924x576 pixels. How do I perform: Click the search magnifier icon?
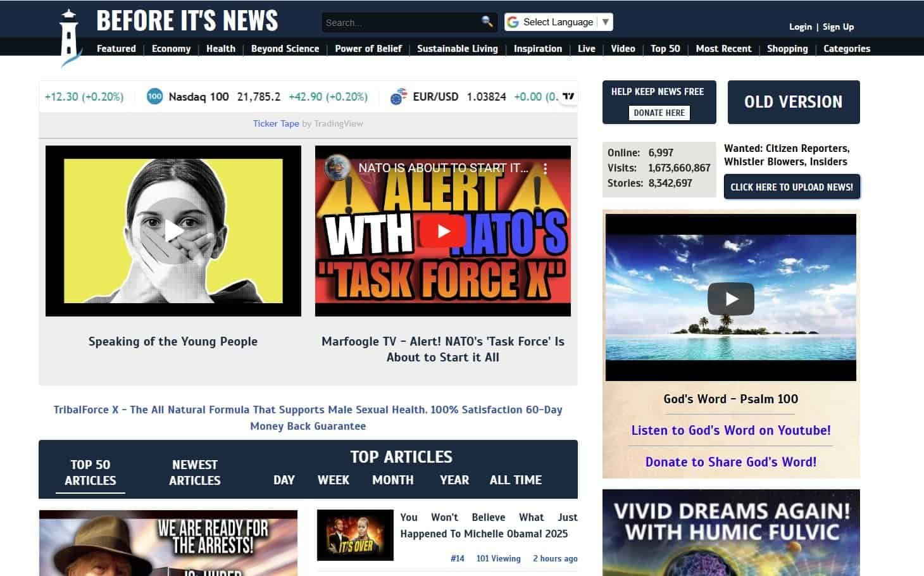coord(487,22)
